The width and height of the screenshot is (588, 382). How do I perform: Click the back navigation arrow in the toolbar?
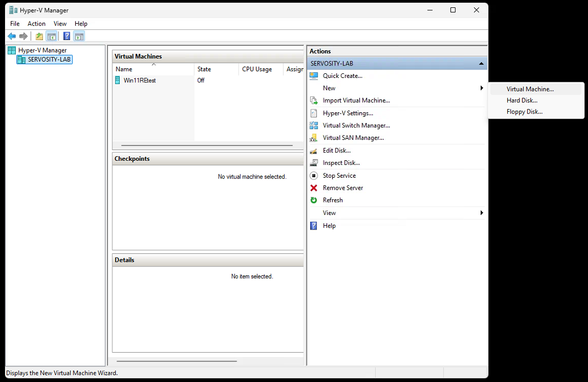pyautogui.click(x=11, y=36)
